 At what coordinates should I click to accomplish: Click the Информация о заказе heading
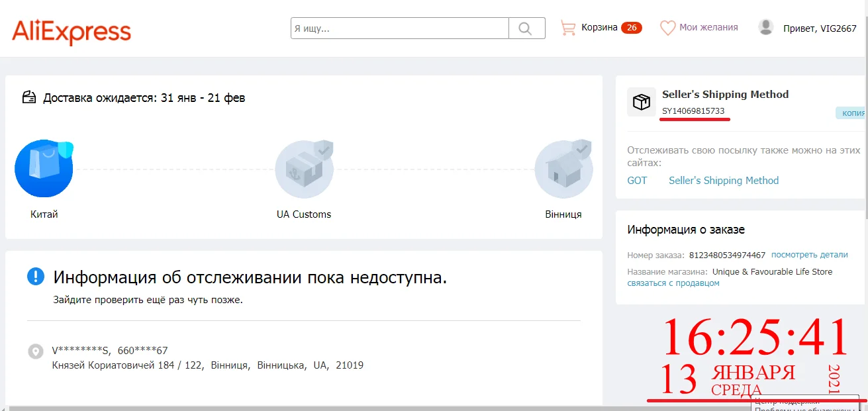(686, 230)
